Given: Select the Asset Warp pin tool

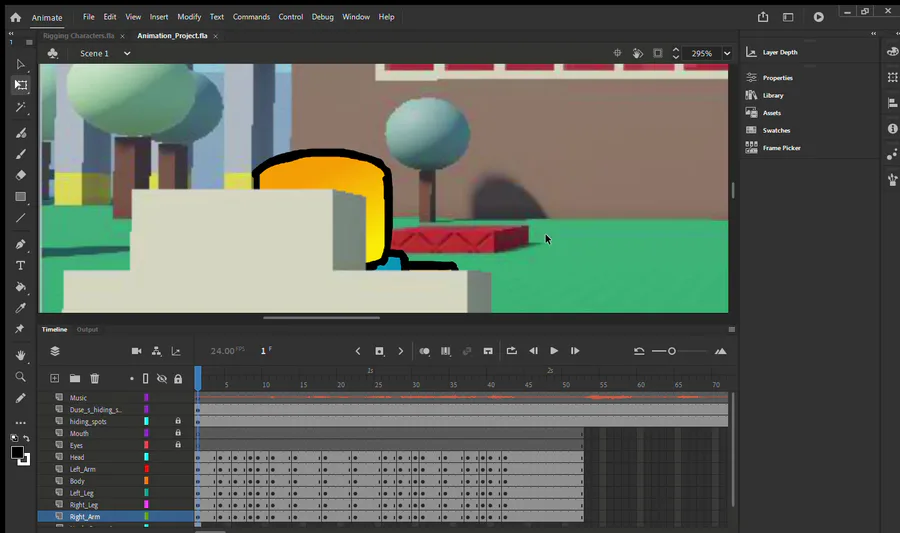Looking at the screenshot, I should (x=20, y=329).
